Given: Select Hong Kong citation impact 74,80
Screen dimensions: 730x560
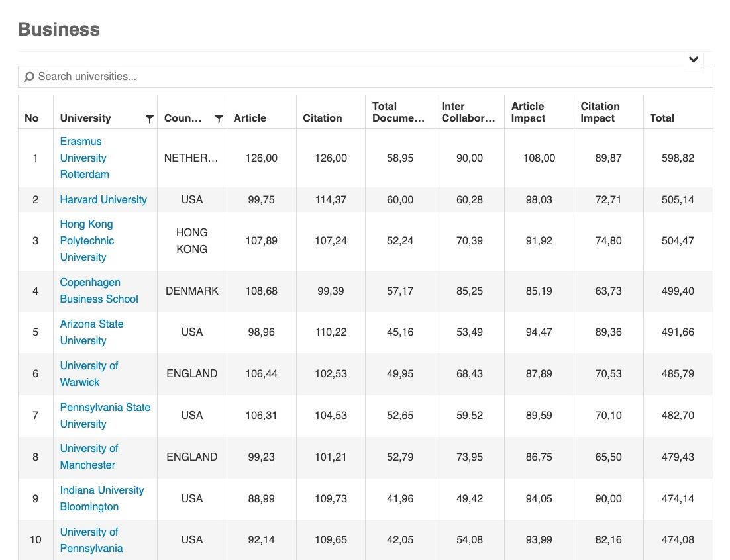Looking at the screenshot, I should [x=608, y=240].
